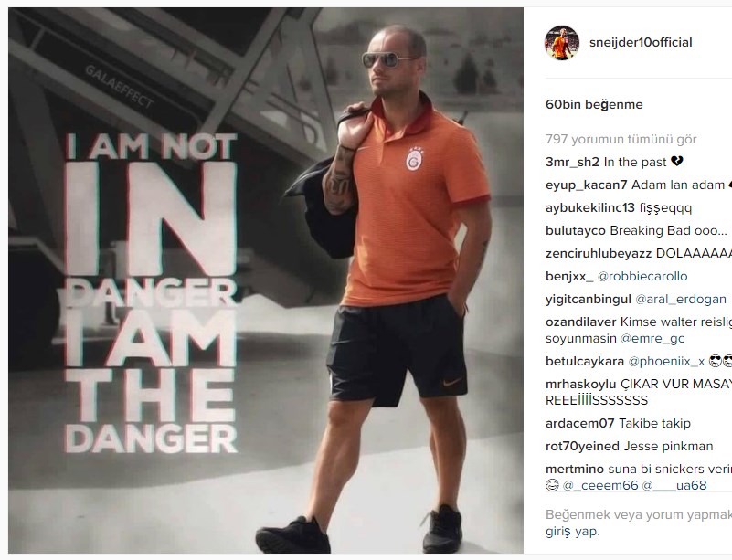The height and width of the screenshot is (560, 732).
Task: Expand '797 yorumun tümünü gör' comments
Action: (621, 139)
